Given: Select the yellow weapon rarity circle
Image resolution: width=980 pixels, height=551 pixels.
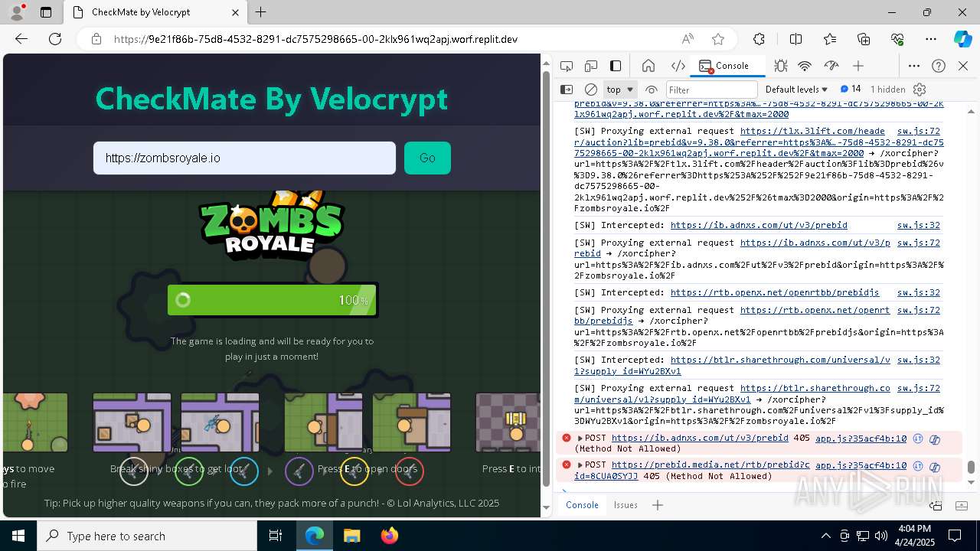Looking at the screenshot, I should click(354, 471).
